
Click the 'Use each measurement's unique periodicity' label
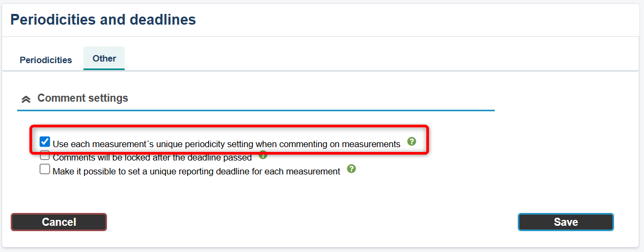pos(226,144)
